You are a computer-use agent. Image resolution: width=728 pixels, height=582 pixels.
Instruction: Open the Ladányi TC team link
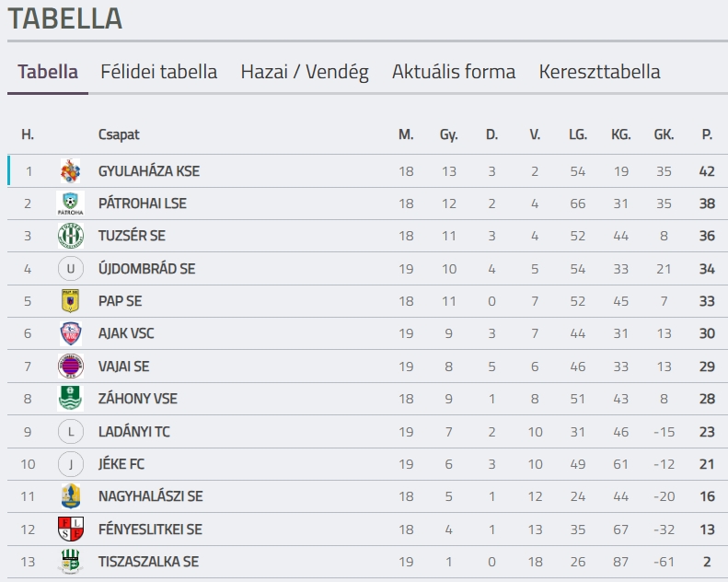point(134,432)
